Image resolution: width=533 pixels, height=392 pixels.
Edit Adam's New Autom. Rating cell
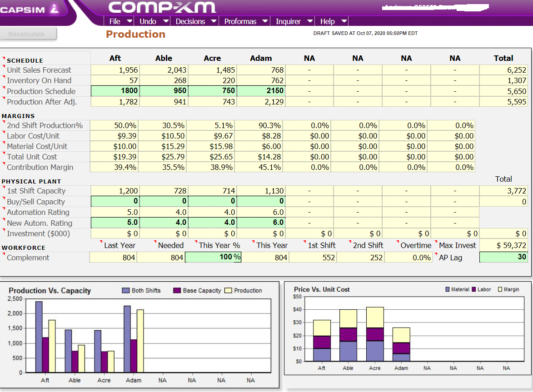(261, 222)
